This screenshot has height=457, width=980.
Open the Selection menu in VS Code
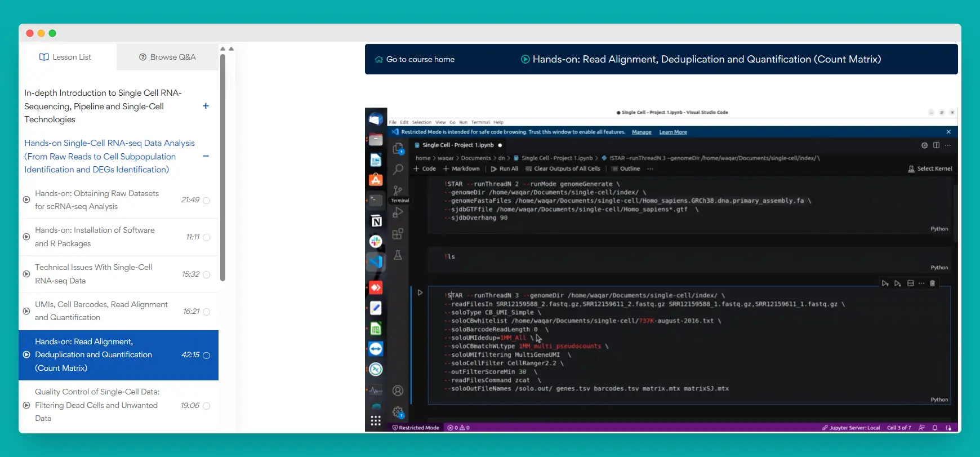[x=421, y=122]
